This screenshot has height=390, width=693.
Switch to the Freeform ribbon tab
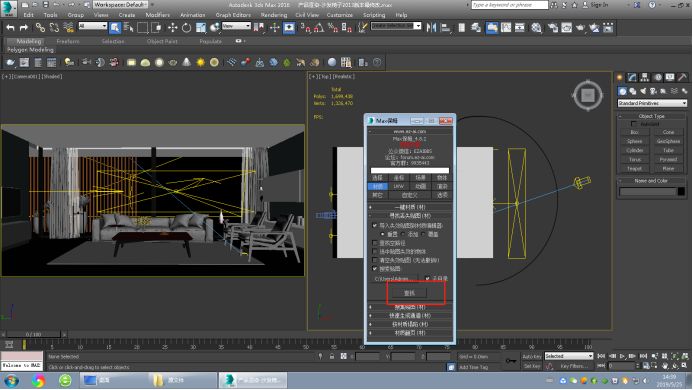coord(68,41)
